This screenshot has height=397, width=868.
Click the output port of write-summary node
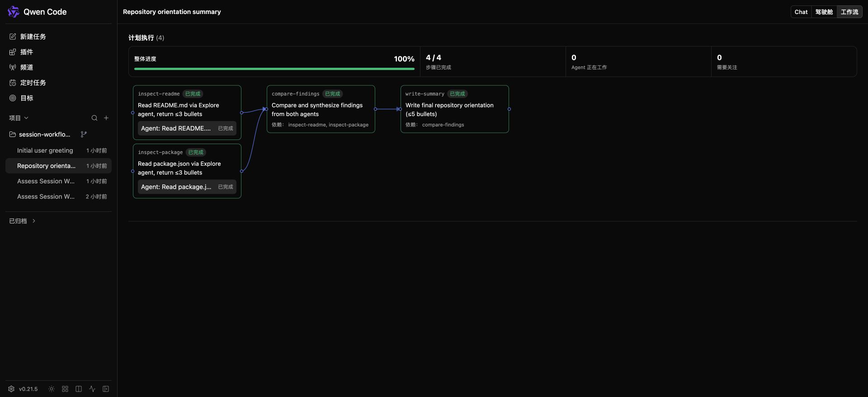(509, 109)
